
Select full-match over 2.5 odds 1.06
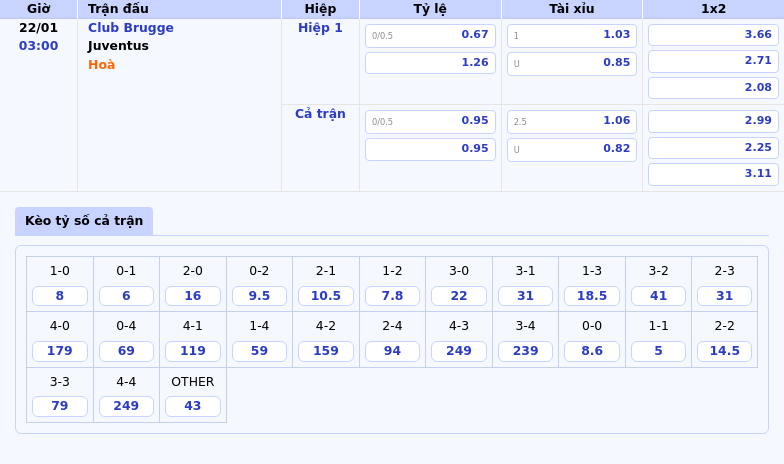[572, 121]
